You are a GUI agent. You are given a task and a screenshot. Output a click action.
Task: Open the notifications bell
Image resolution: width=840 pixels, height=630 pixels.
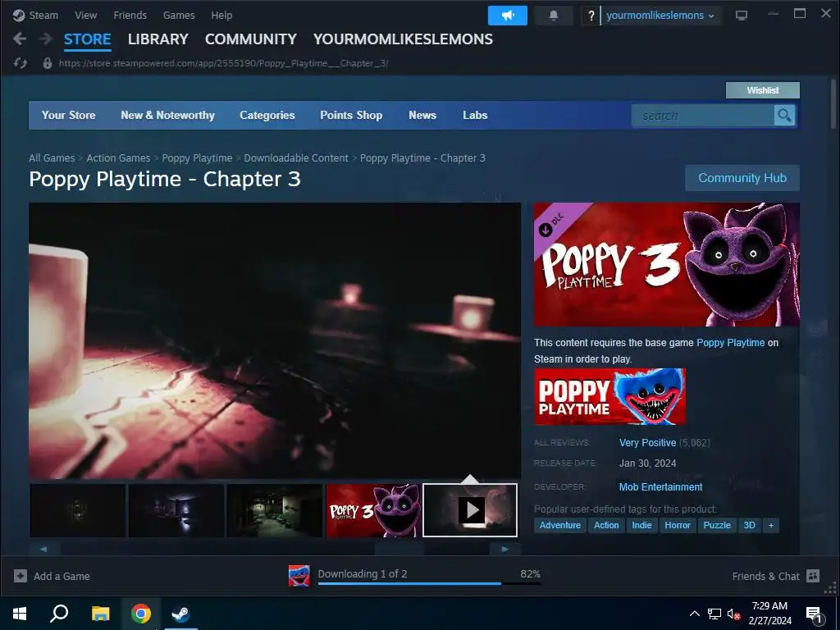(x=554, y=16)
